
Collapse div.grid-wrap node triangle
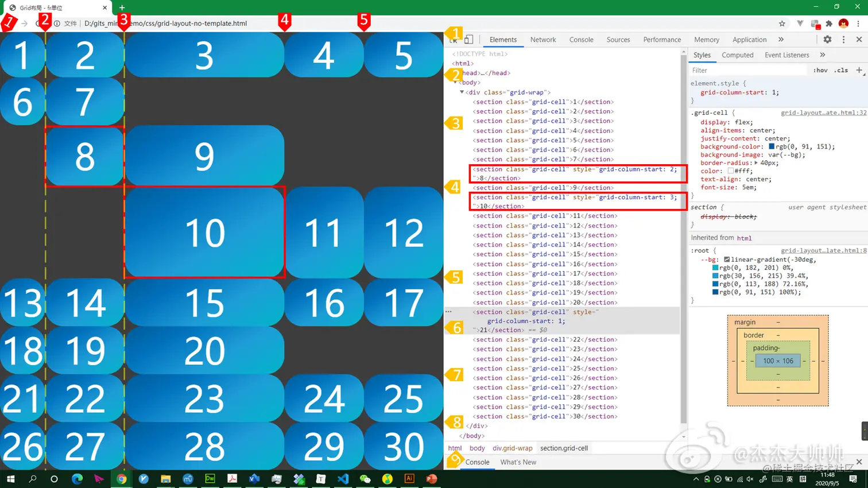pyautogui.click(x=462, y=92)
